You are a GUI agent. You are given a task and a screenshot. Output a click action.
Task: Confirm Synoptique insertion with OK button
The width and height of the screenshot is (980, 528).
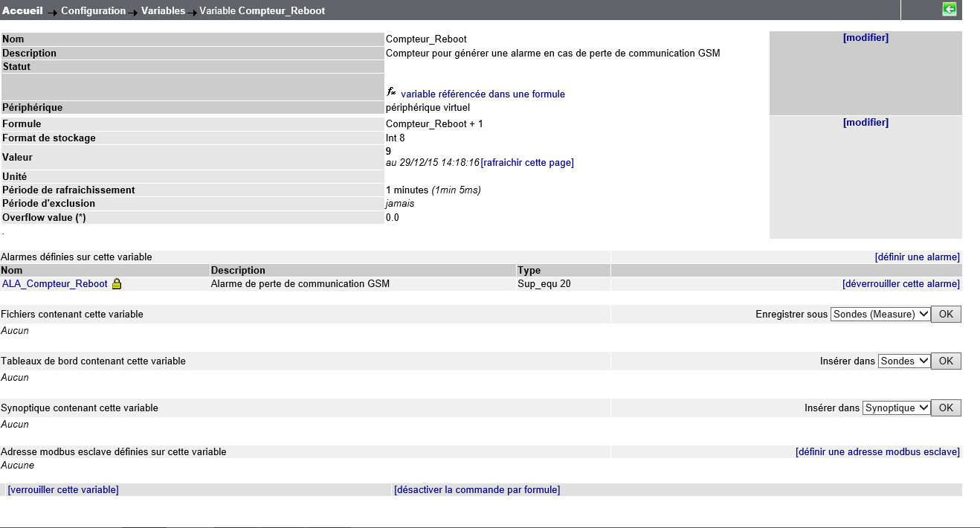(946, 408)
